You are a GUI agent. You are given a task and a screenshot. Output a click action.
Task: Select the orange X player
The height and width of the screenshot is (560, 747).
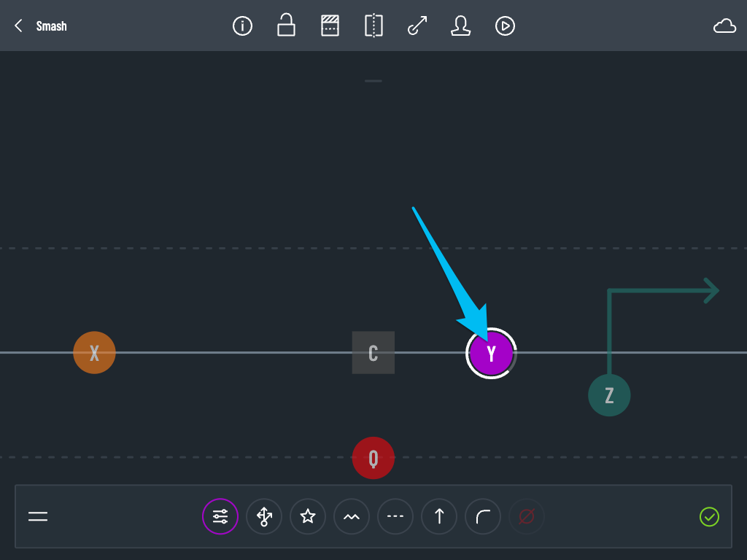(x=94, y=352)
